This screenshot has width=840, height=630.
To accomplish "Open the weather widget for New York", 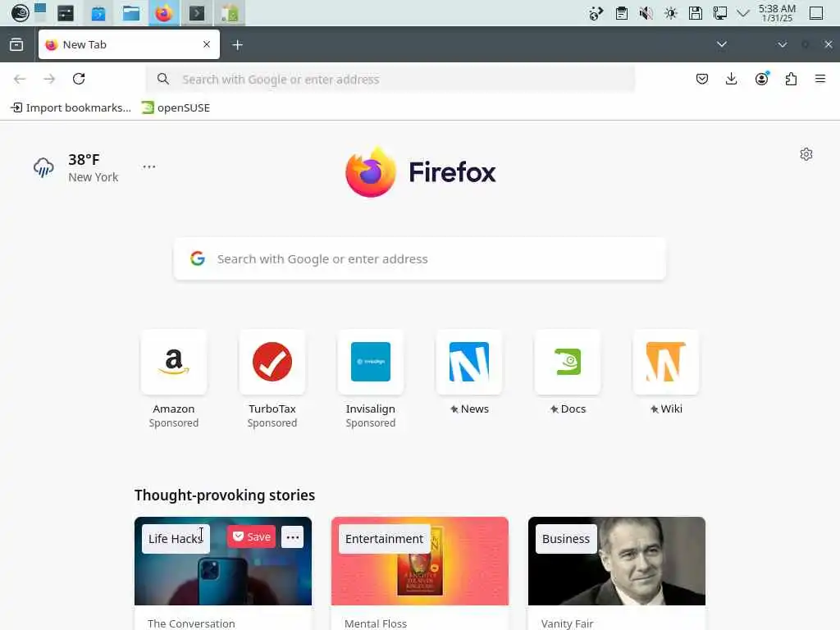I will [76, 167].
